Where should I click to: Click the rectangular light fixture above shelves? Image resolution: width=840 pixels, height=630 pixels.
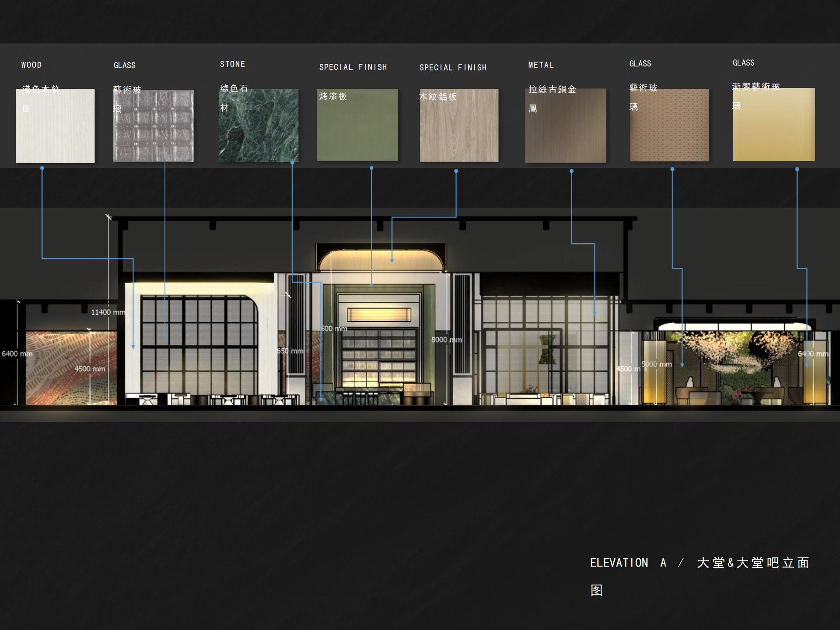(379, 315)
